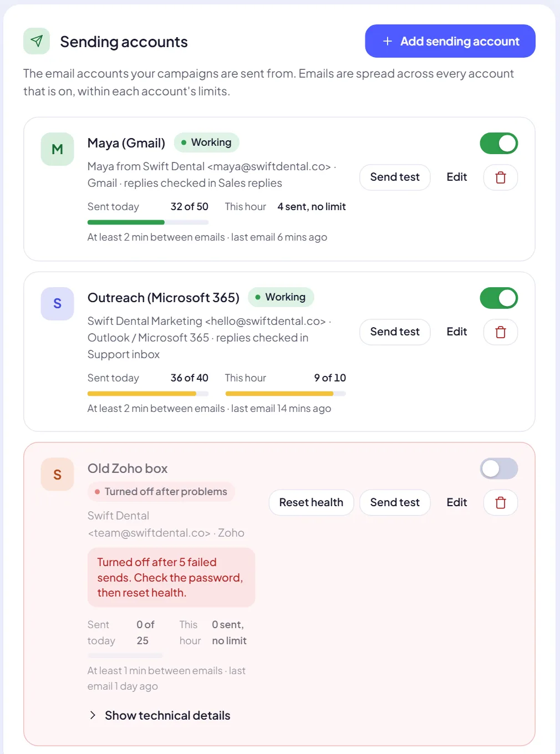Delete the Maya (Gmail) account via trash icon
Image resolution: width=560 pixels, height=754 pixels.
click(x=501, y=177)
